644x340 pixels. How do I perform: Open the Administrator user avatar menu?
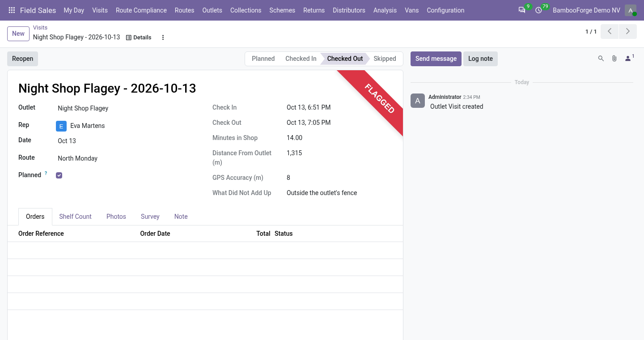point(631,10)
